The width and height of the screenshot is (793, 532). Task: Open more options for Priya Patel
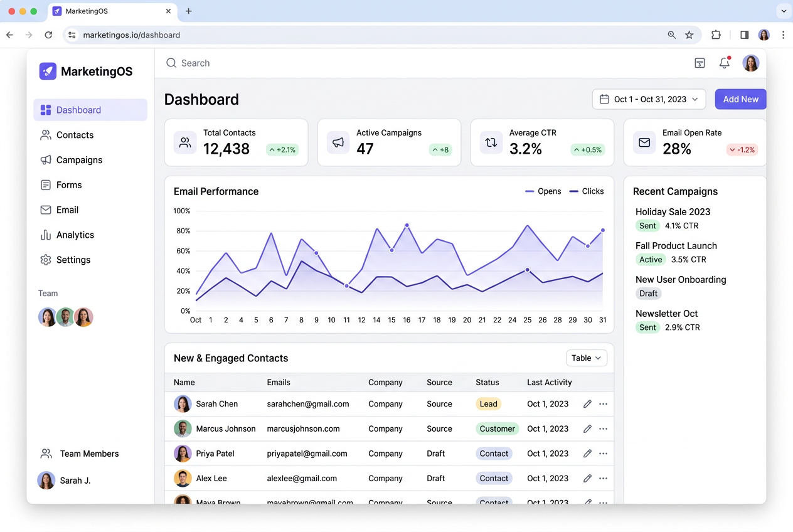pyautogui.click(x=603, y=454)
